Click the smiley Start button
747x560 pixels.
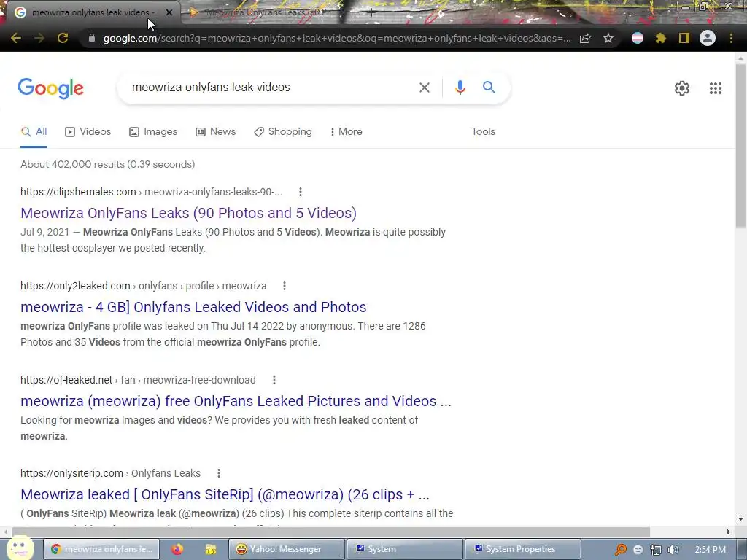click(20, 548)
